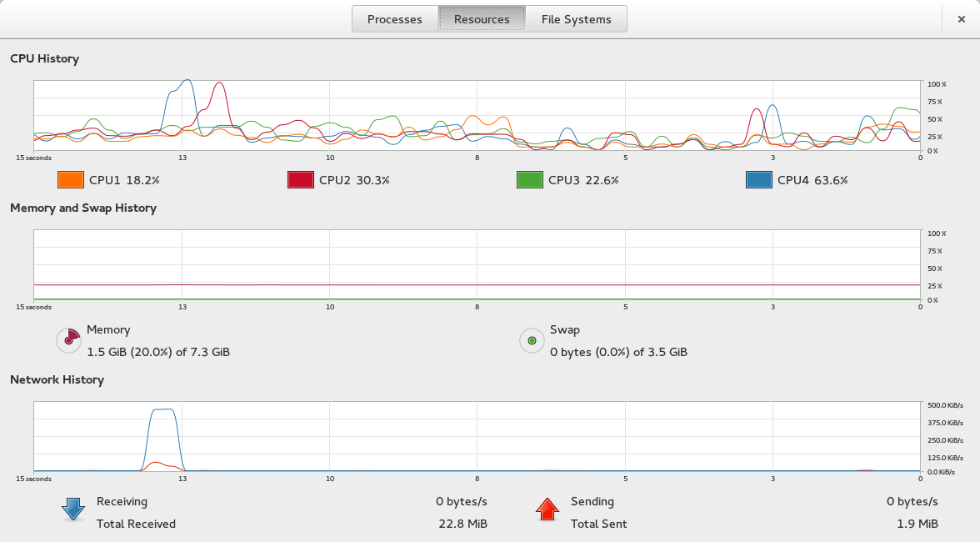
Task: Click the CPU4 63.6% label
Action: point(812,180)
